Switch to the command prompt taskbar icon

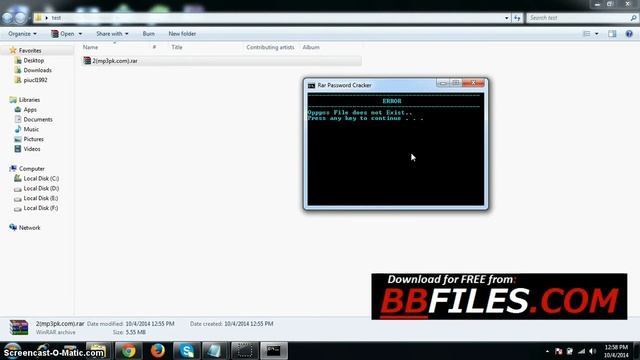(273, 351)
